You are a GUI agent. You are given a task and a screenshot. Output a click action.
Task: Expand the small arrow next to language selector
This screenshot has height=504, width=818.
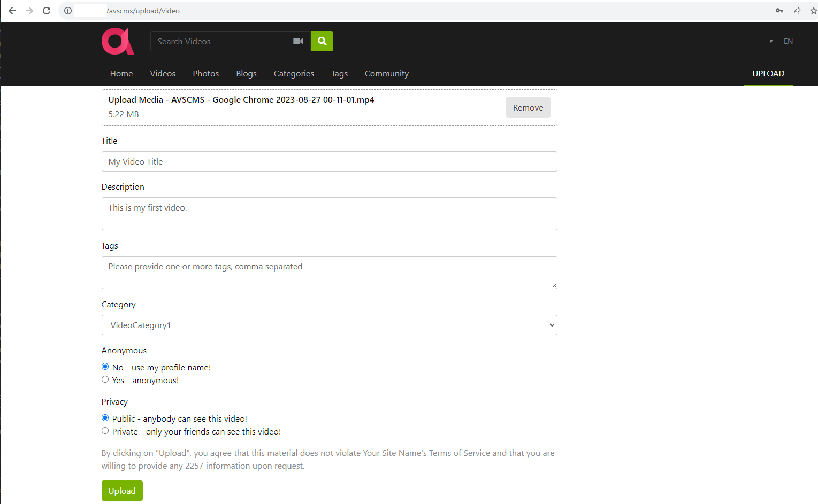[x=771, y=41]
